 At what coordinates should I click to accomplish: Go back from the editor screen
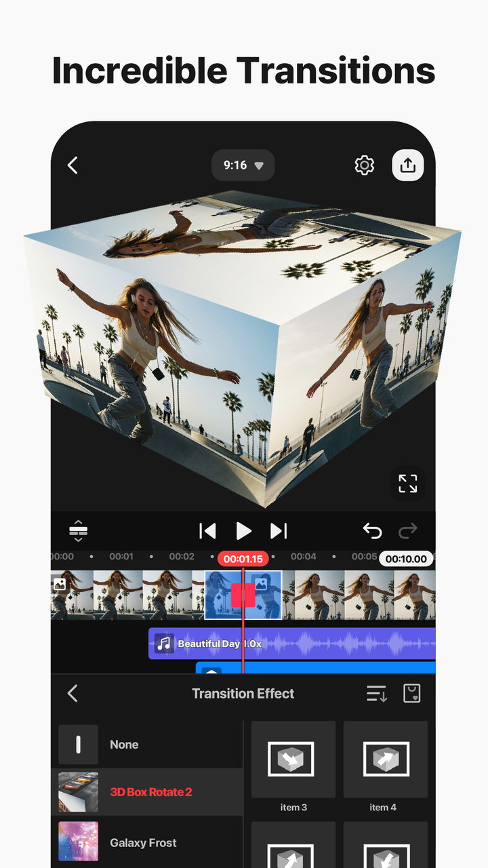pos(73,165)
